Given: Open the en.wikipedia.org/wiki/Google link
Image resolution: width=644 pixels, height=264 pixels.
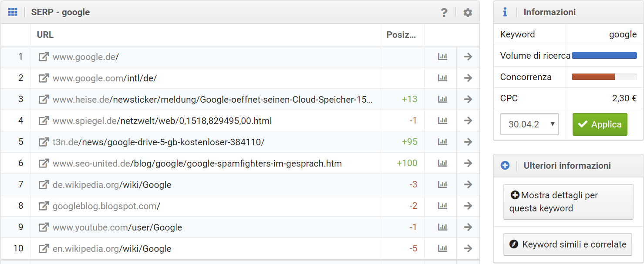Looking at the screenshot, I should tap(112, 248).
